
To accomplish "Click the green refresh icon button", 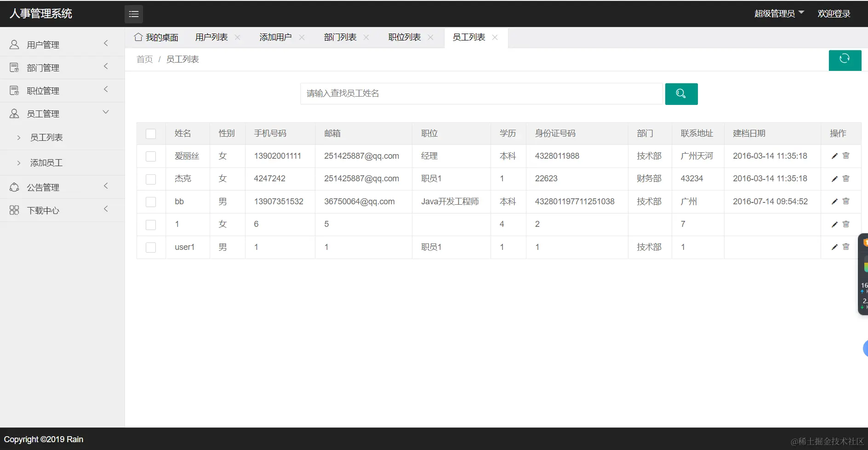I will coord(845,60).
